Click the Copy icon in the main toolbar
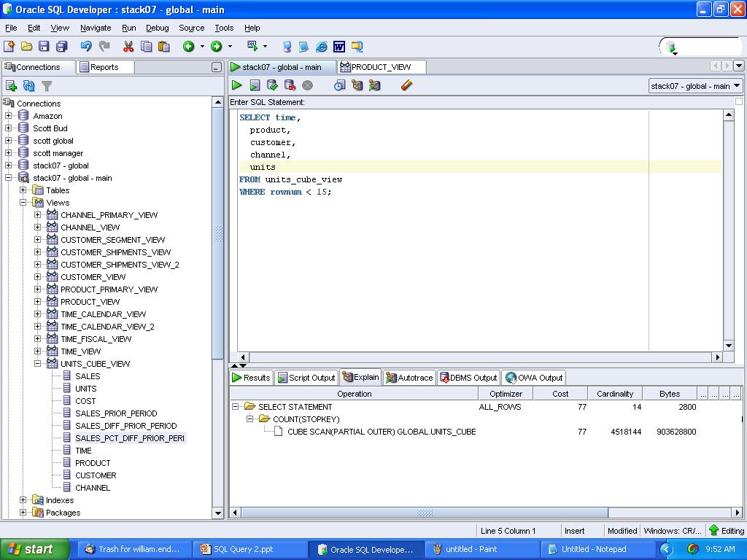Image resolution: width=747 pixels, height=560 pixels. click(x=146, y=46)
